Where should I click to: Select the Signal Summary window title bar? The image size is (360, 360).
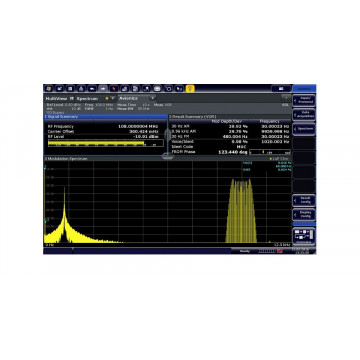pyautogui.click(x=105, y=117)
